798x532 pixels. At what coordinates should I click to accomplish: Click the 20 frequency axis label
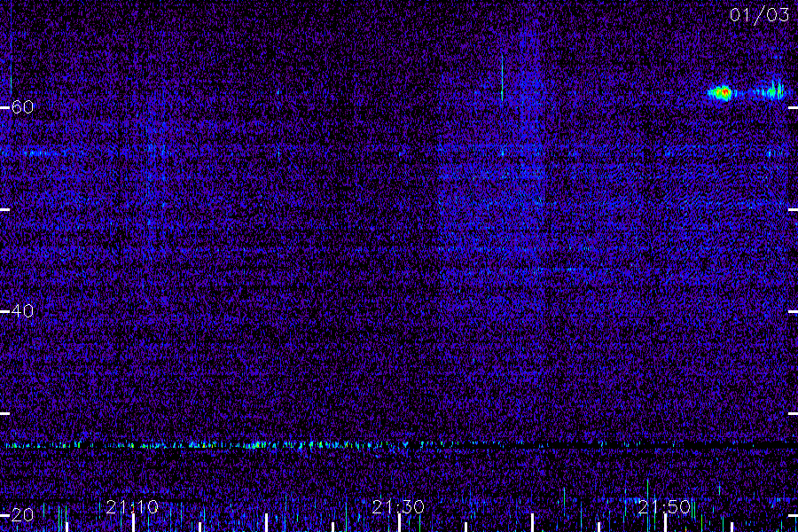22,514
